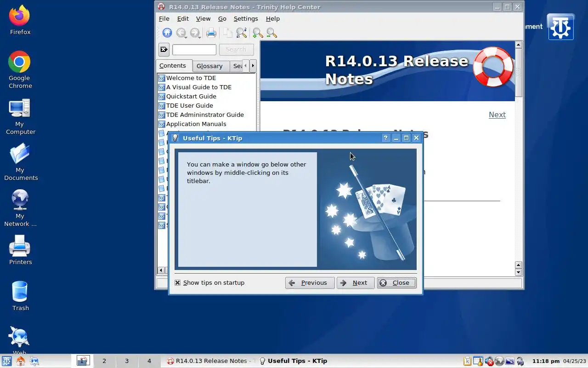Click the Konqueror browser icon in the panel
Viewport: 588px width, 368px height.
click(x=35, y=361)
